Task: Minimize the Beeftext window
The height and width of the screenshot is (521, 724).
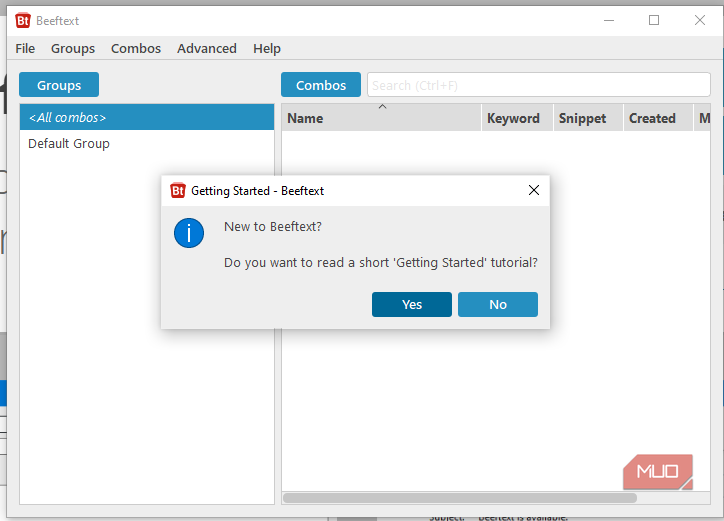Action: pos(609,21)
